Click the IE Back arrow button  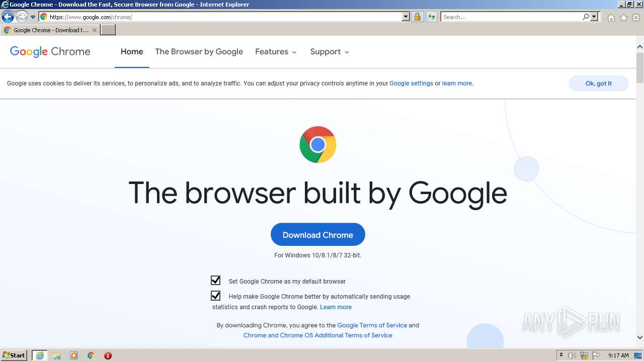(8, 17)
